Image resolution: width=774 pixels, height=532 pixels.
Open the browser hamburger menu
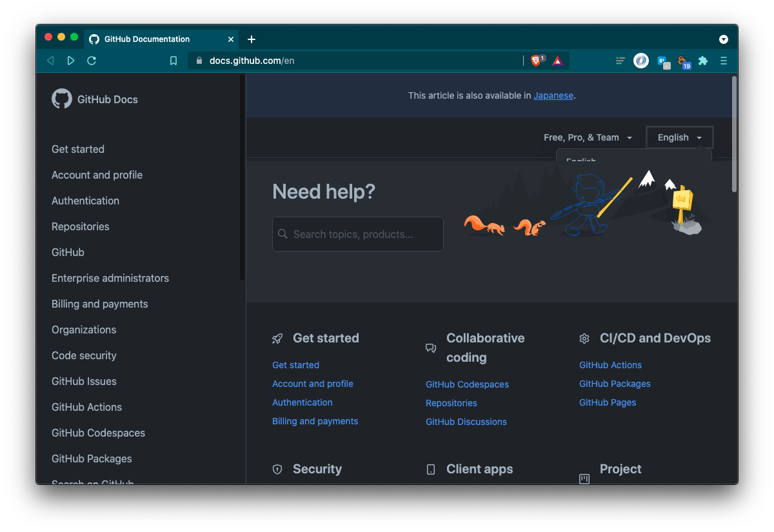click(724, 61)
